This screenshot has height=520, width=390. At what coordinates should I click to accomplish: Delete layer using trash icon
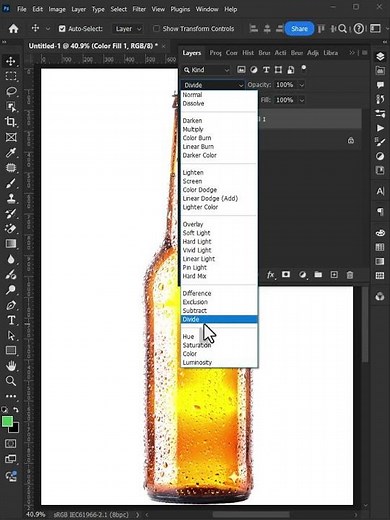350,275
